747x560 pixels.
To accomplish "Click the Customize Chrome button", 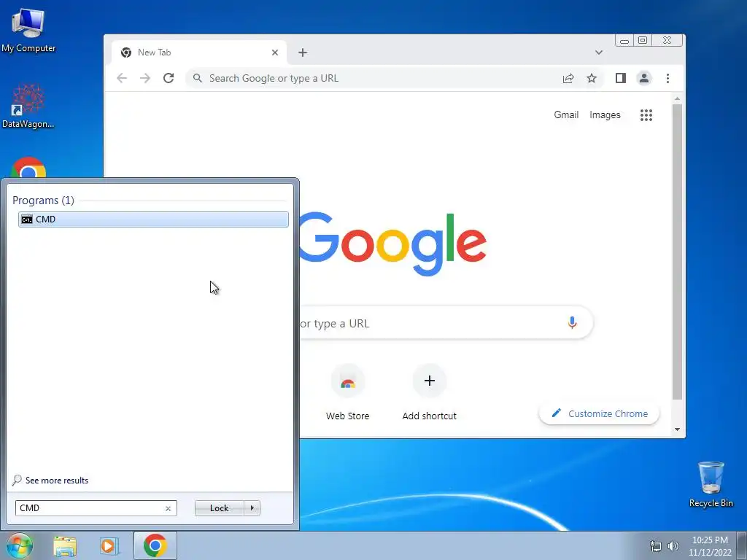I will click(599, 413).
